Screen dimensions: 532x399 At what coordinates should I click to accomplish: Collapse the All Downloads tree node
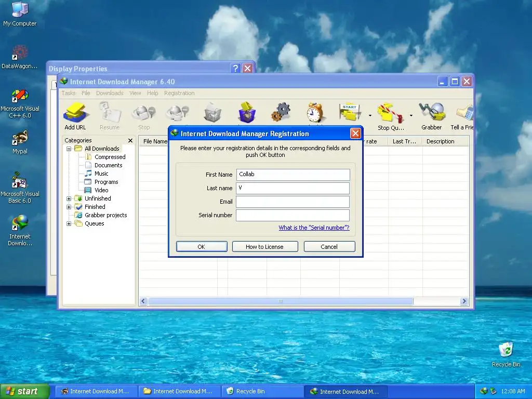click(x=69, y=149)
